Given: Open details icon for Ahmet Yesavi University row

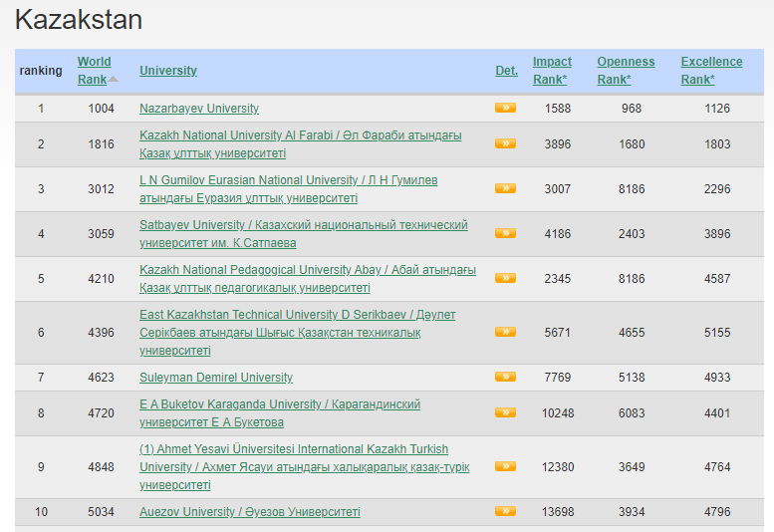Looking at the screenshot, I should pos(505,466).
